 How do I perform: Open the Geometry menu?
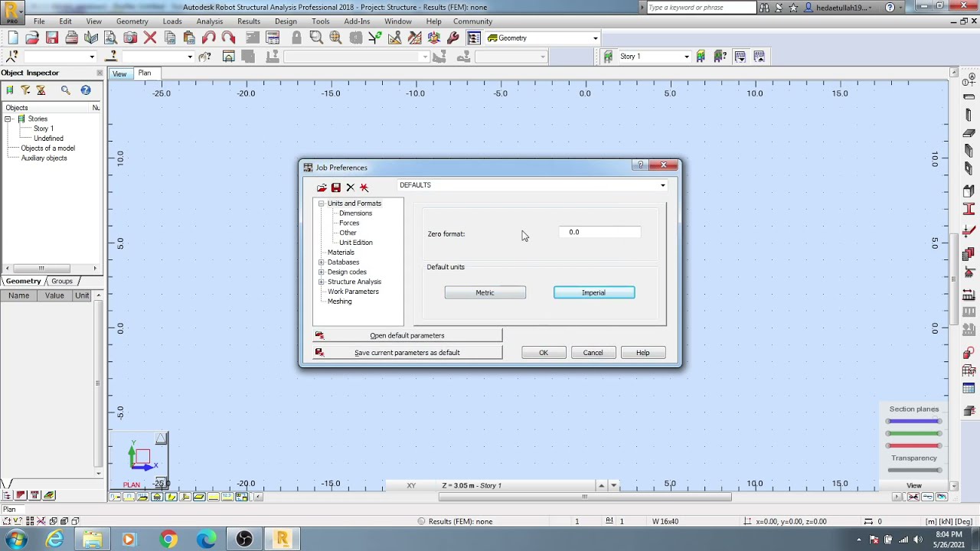(132, 21)
